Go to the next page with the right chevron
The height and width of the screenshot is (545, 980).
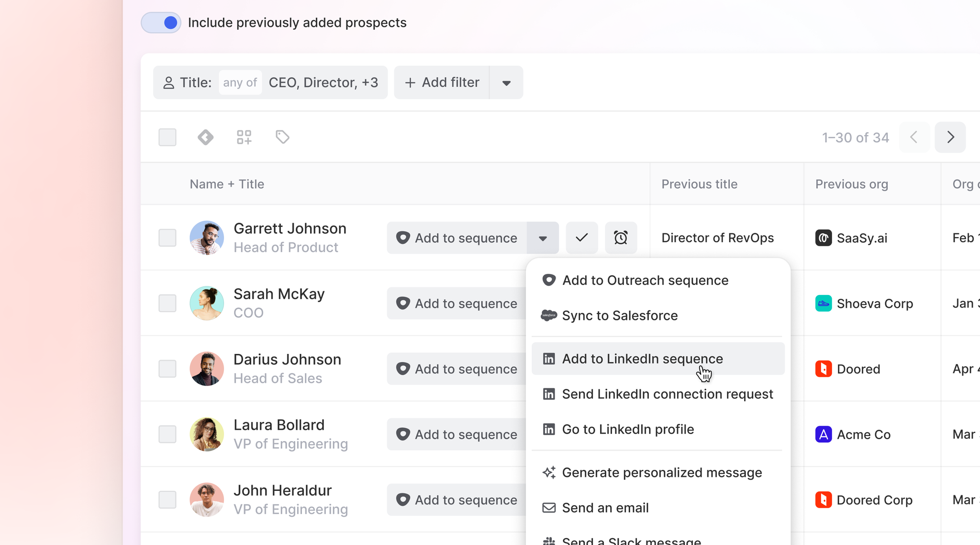click(x=950, y=137)
